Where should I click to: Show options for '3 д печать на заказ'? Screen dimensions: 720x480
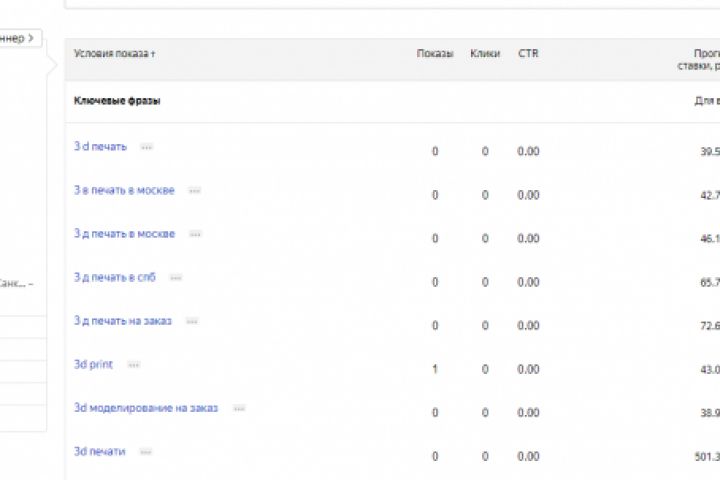192,321
